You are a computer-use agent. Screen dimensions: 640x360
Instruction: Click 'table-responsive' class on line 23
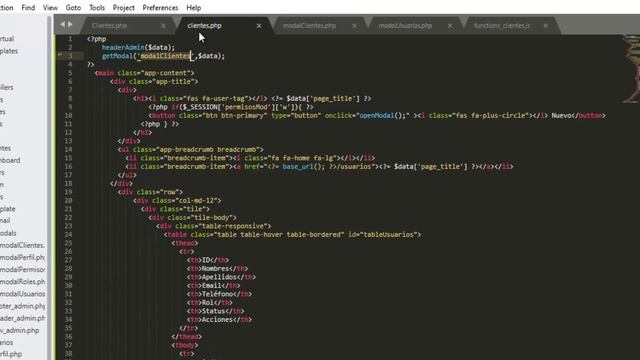233,226
